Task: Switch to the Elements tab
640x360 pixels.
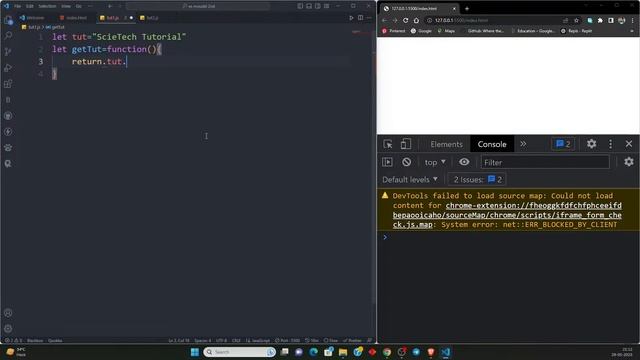Action: 446,144
